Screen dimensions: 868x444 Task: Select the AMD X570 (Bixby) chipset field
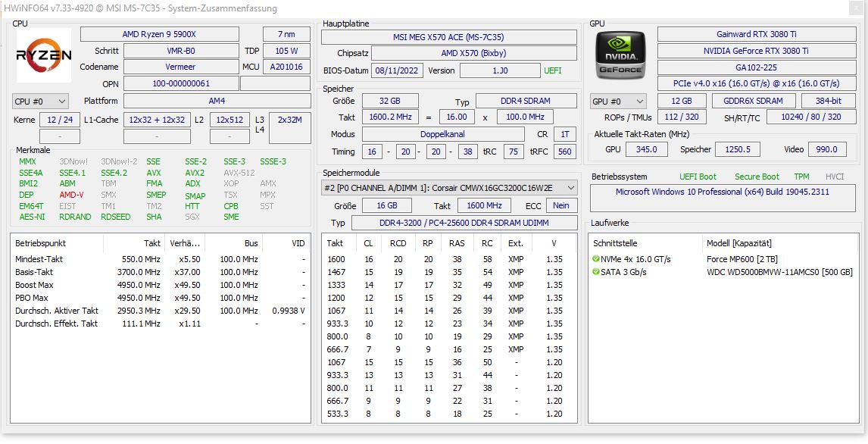click(x=474, y=54)
